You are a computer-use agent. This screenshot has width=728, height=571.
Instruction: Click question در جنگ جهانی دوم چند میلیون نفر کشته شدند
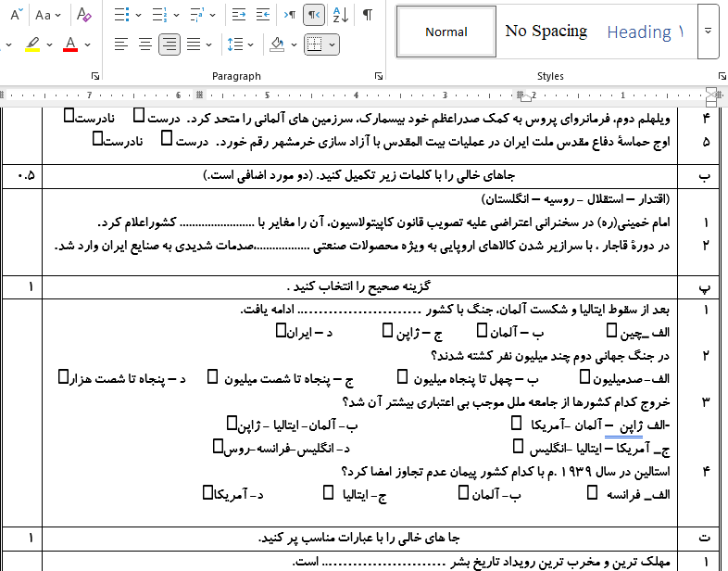550,356
